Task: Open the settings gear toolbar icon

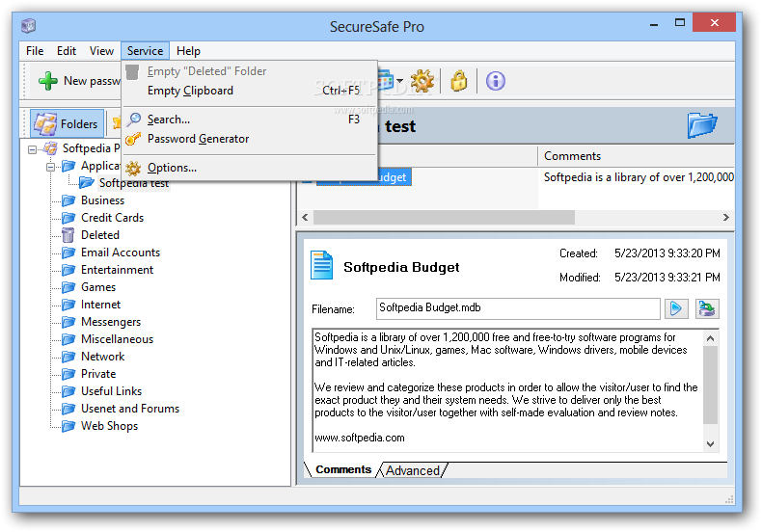Action: 422,81
